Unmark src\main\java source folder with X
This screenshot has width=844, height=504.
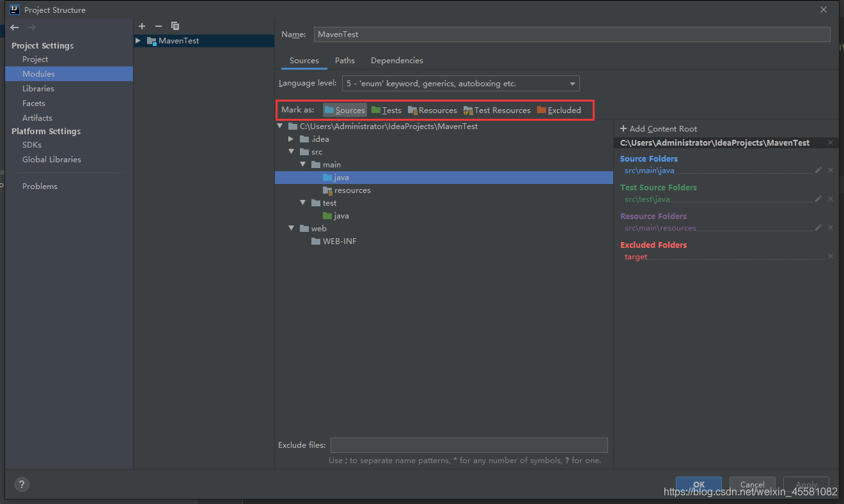click(x=831, y=170)
